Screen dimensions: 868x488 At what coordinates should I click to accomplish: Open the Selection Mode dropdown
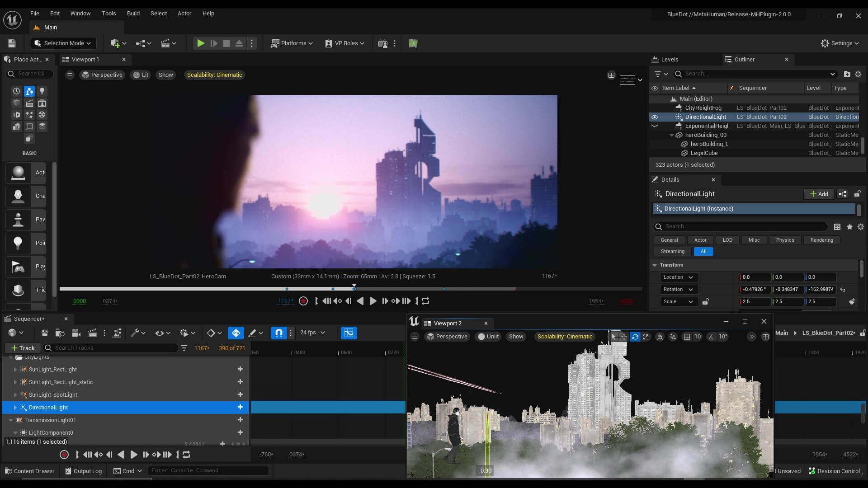[63, 43]
